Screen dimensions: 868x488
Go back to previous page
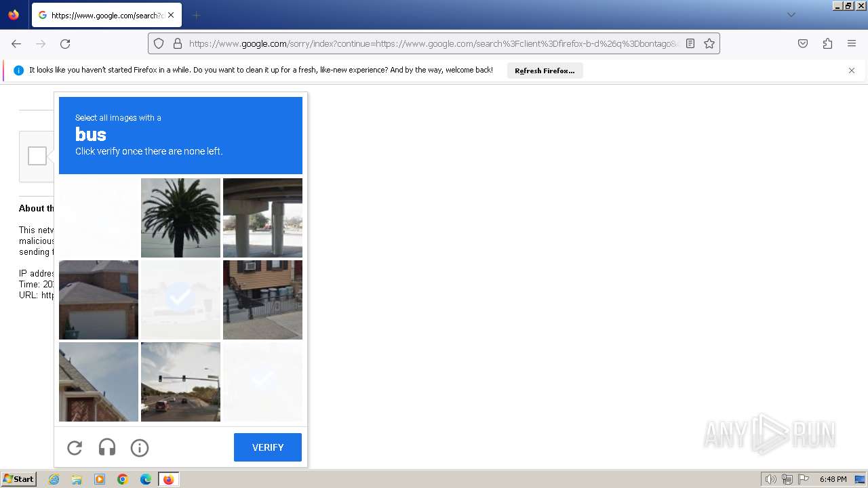coord(16,43)
